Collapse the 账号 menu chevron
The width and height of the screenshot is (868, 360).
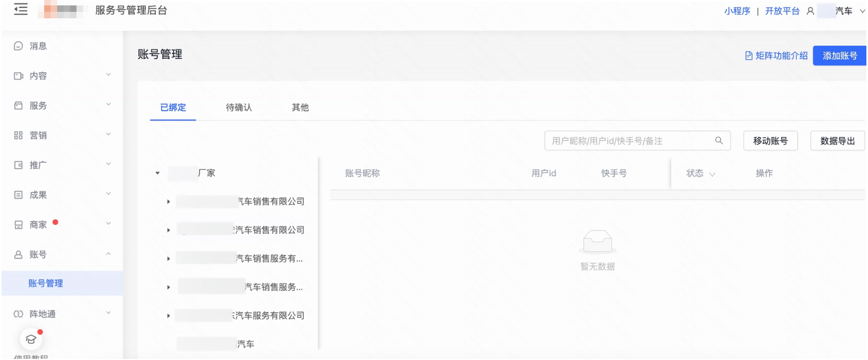click(x=108, y=253)
